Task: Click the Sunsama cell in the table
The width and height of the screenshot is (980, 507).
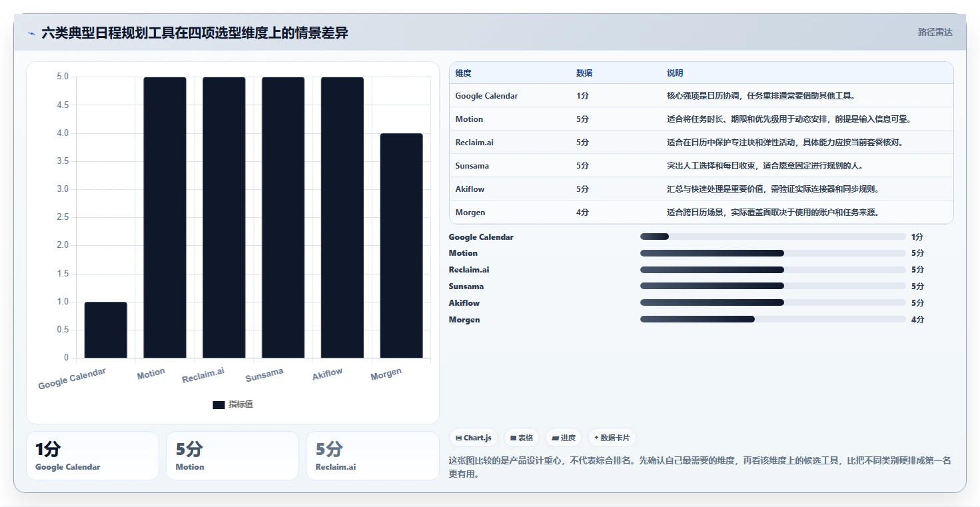Action: pos(472,166)
